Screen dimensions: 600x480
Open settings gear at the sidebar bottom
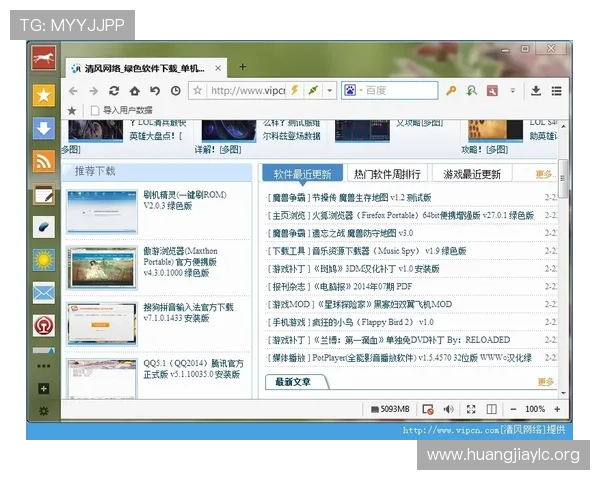[x=44, y=411]
